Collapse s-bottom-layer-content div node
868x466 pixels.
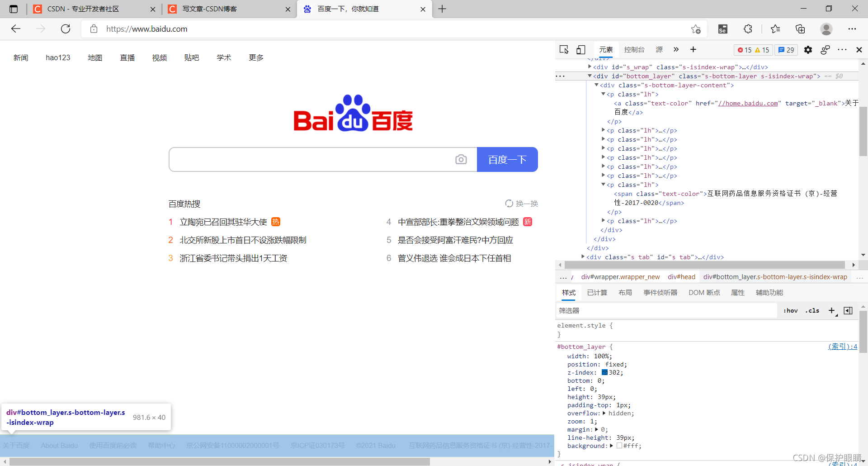tap(596, 85)
